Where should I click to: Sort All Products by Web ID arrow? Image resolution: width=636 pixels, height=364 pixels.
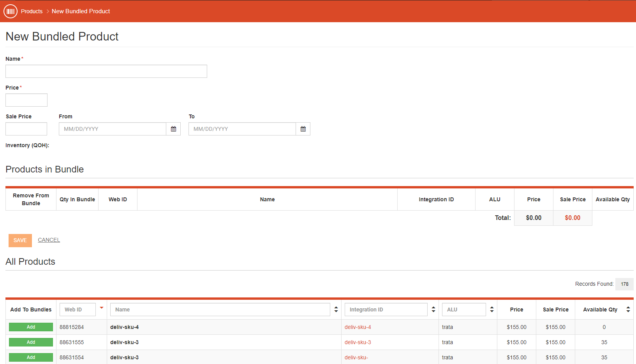102,308
